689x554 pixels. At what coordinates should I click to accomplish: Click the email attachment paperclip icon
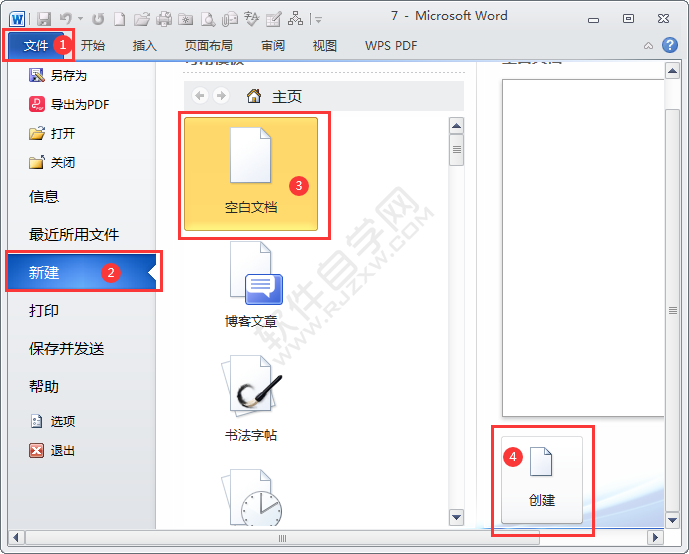pos(230,19)
